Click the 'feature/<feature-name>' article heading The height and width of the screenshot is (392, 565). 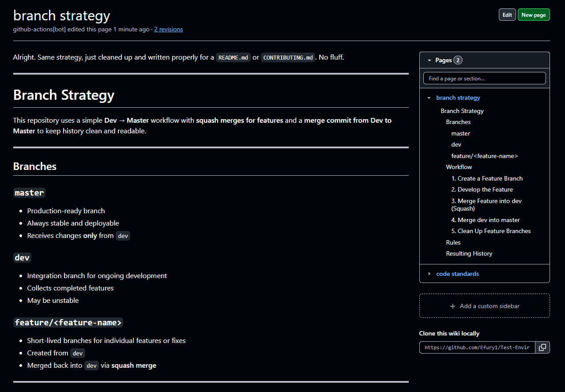click(68, 323)
